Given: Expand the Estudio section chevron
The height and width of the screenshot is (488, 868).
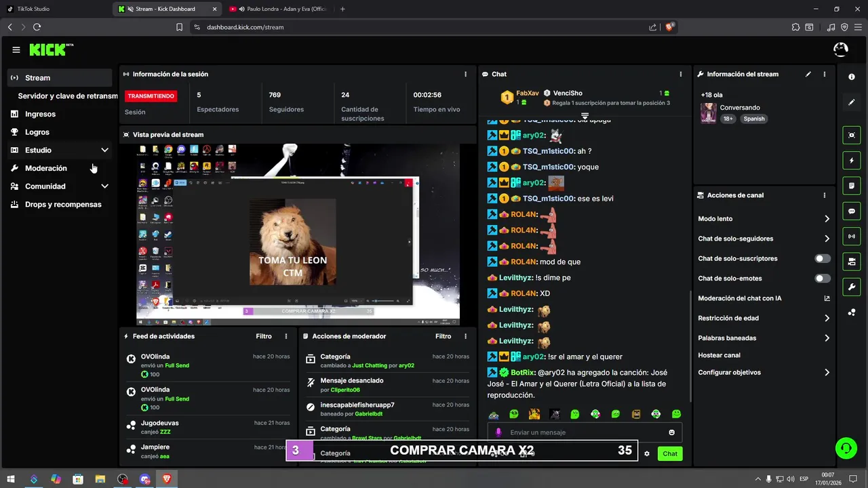Looking at the screenshot, I should pyautogui.click(x=104, y=150).
